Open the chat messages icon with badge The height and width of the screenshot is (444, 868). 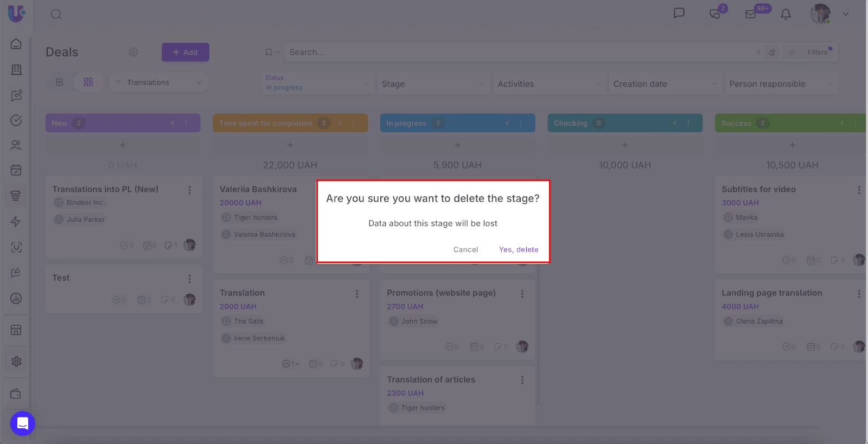pyautogui.click(x=715, y=14)
